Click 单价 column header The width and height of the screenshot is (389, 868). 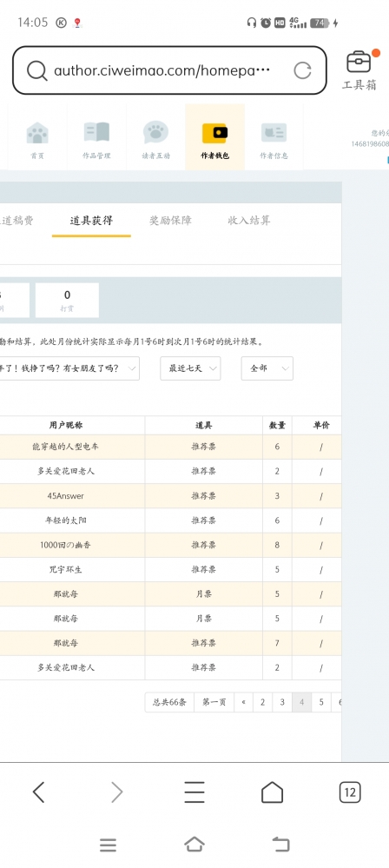(x=321, y=425)
